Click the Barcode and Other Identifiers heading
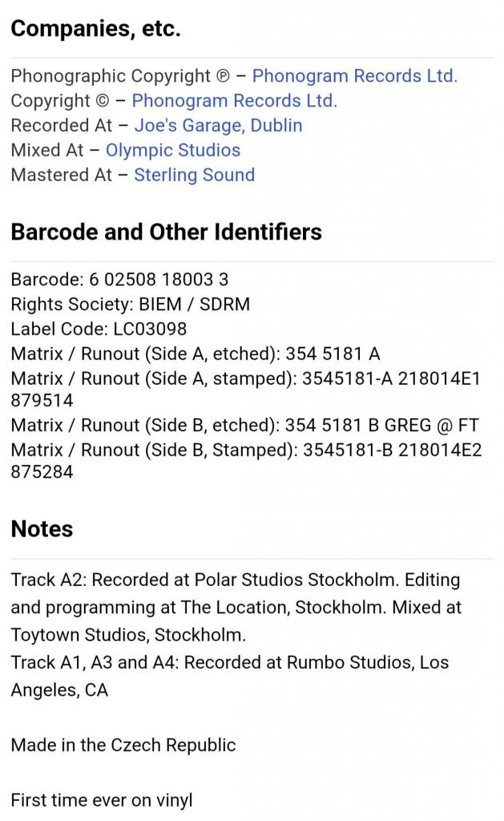504x821 pixels. pos(166,232)
